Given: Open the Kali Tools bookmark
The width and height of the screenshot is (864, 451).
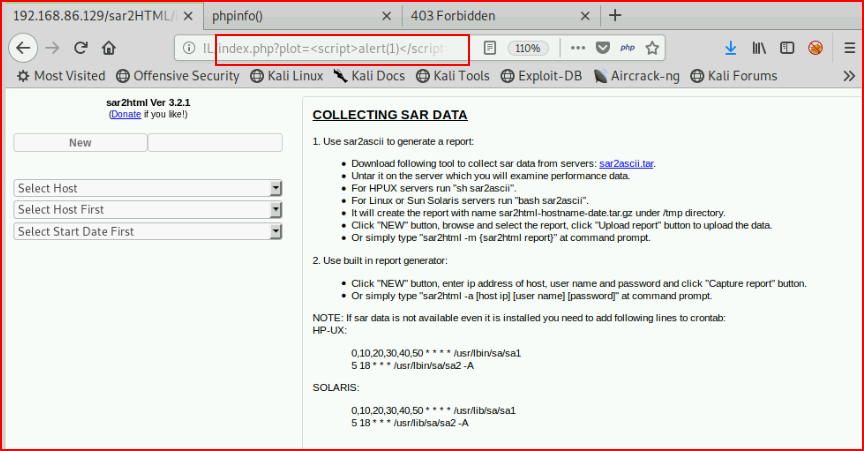Looking at the screenshot, I should point(452,76).
